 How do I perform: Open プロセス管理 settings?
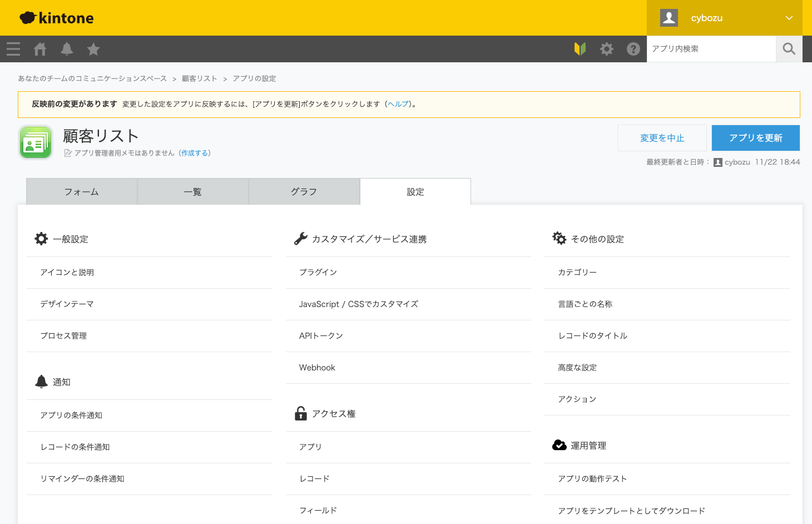point(150,336)
